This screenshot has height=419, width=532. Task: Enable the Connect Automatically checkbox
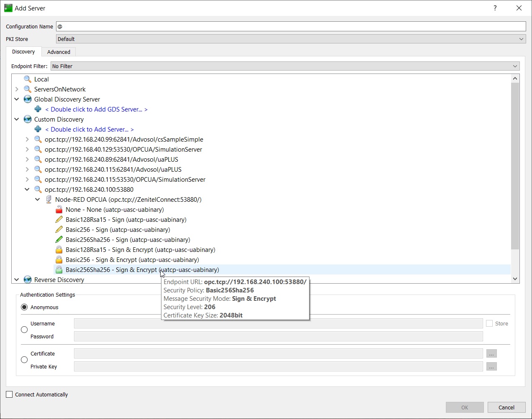click(9, 394)
